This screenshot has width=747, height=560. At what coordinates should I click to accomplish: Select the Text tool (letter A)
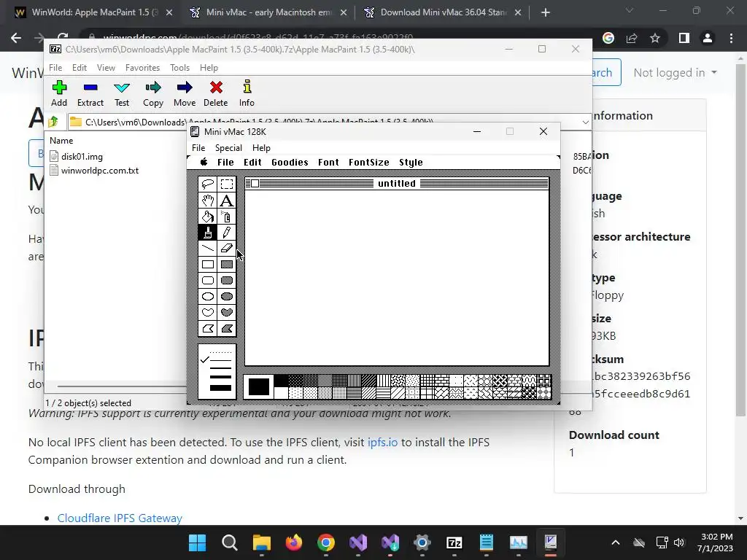point(227,201)
